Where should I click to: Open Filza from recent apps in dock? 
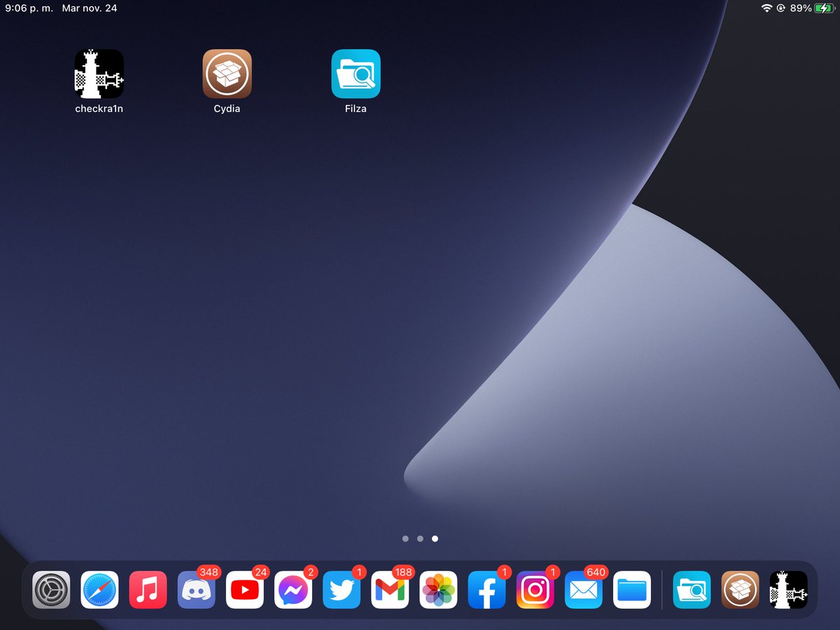692,590
